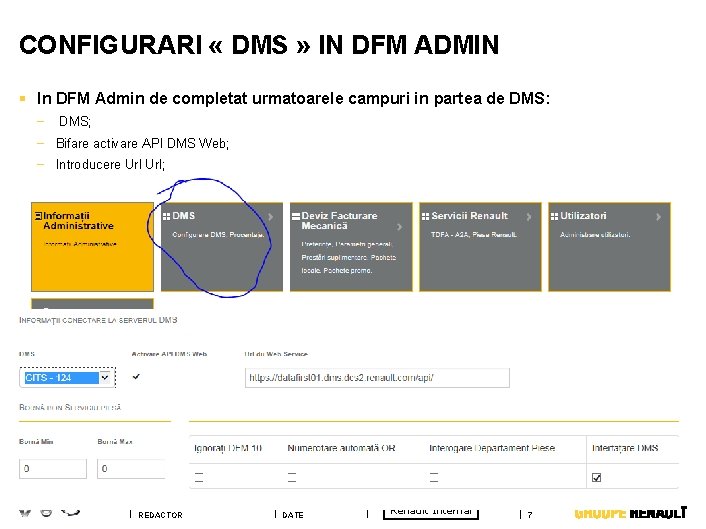This screenshot has width=706, height=529.
Task: Toggle the Ignorați DFM 10 checkbox
Action: (x=199, y=478)
